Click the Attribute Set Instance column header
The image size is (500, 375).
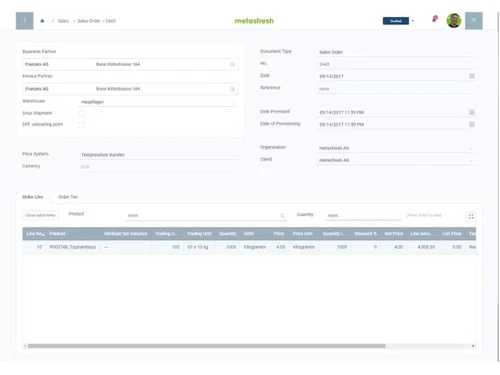pos(125,234)
